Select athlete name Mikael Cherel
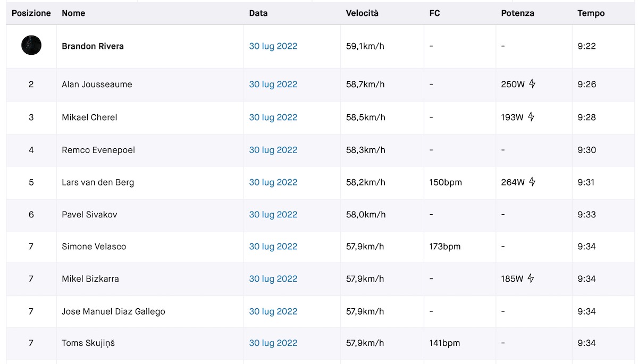This screenshot has width=638, height=364. click(x=89, y=117)
